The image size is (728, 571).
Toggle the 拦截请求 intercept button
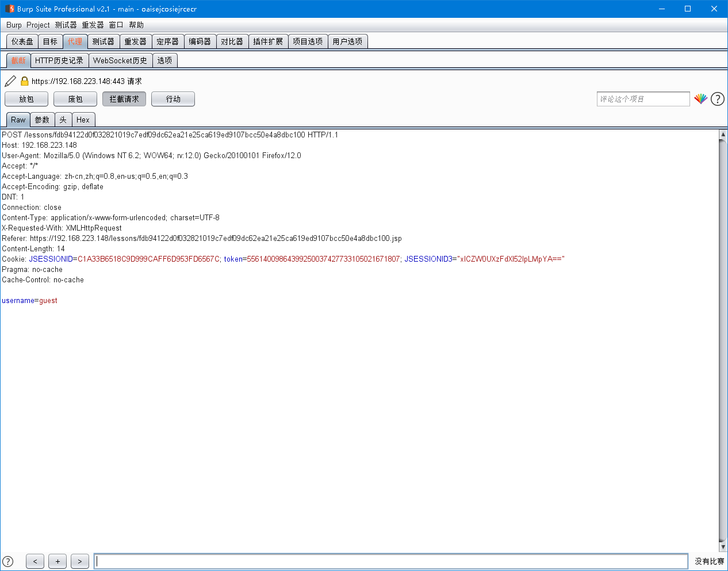click(x=124, y=99)
